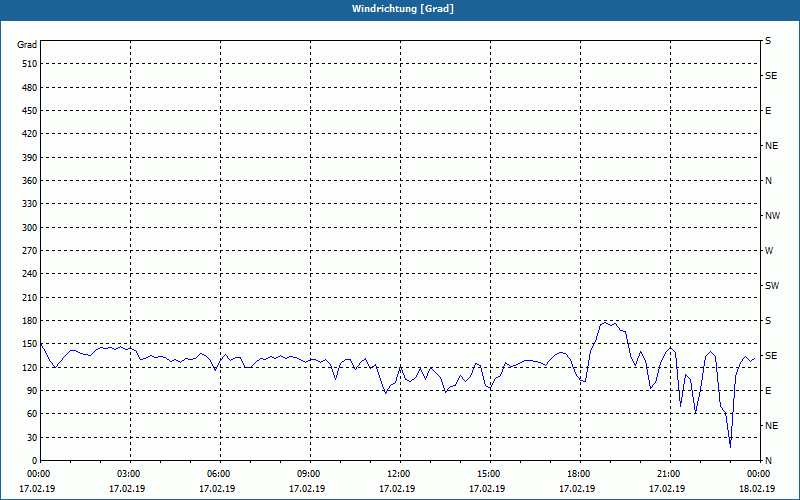Viewport: 800px width, 500px height.
Task: Click the 17.02.19 date under 12:00
Action: point(397,489)
